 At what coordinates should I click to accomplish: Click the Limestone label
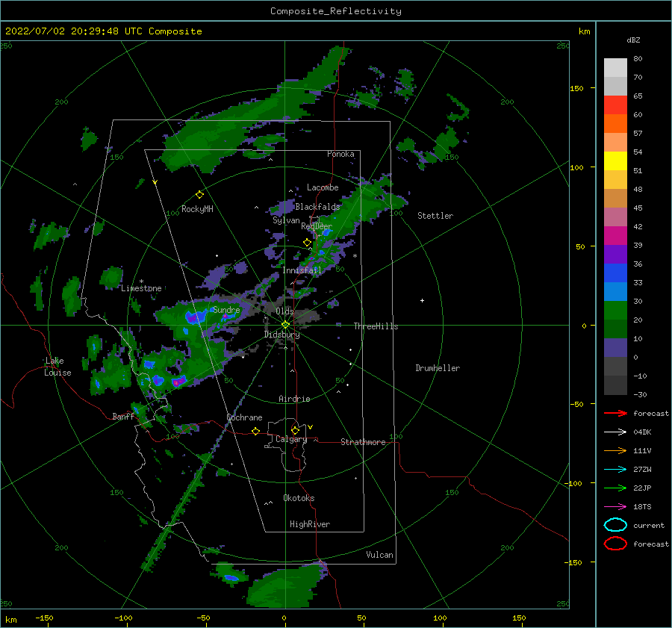click(x=141, y=288)
